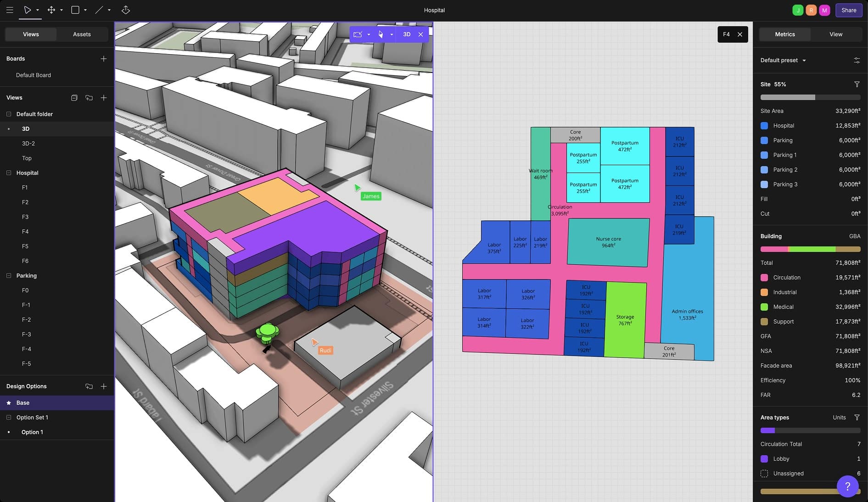This screenshot has width=868, height=502.
Task: Click the Share button
Action: point(848,10)
